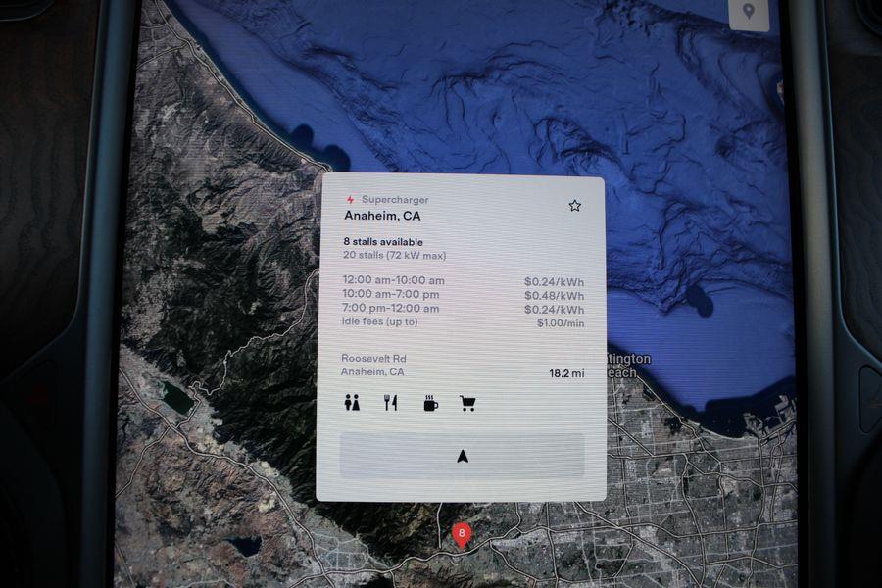Tap the $1.00/min idle fee value
The image size is (882, 588).
561,323
